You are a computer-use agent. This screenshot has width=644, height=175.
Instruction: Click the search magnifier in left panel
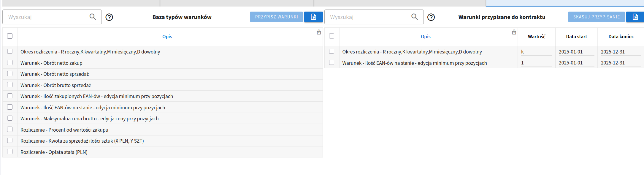pos(93,17)
